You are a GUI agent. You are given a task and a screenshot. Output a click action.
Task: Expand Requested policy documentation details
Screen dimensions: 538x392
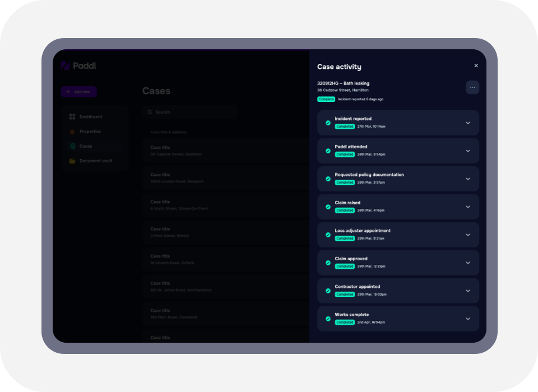468,179
